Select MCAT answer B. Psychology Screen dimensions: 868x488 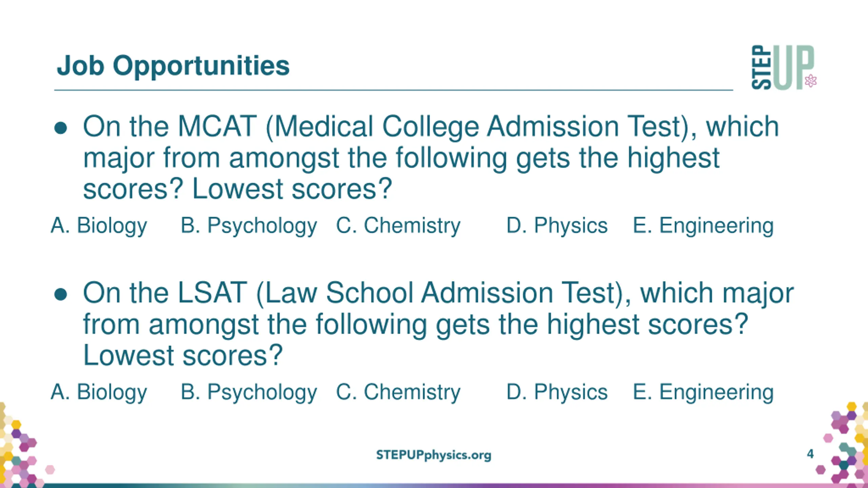pyautogui.click(x=249, y=226)
